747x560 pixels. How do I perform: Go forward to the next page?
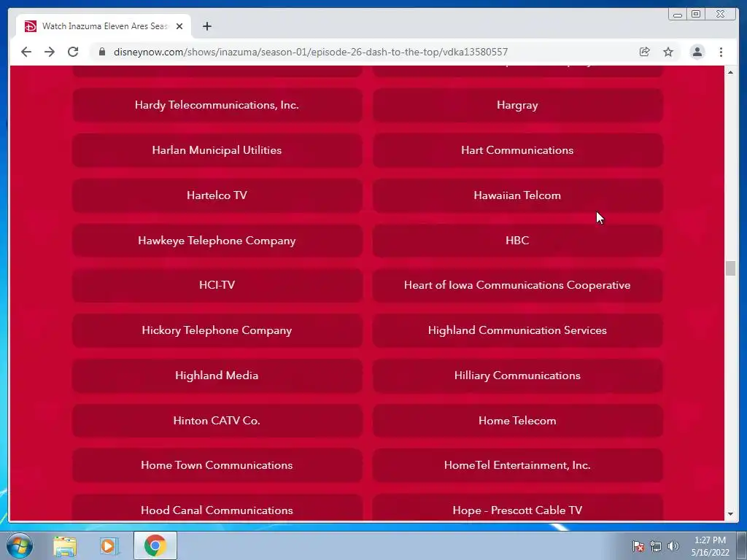click(50, 52)
